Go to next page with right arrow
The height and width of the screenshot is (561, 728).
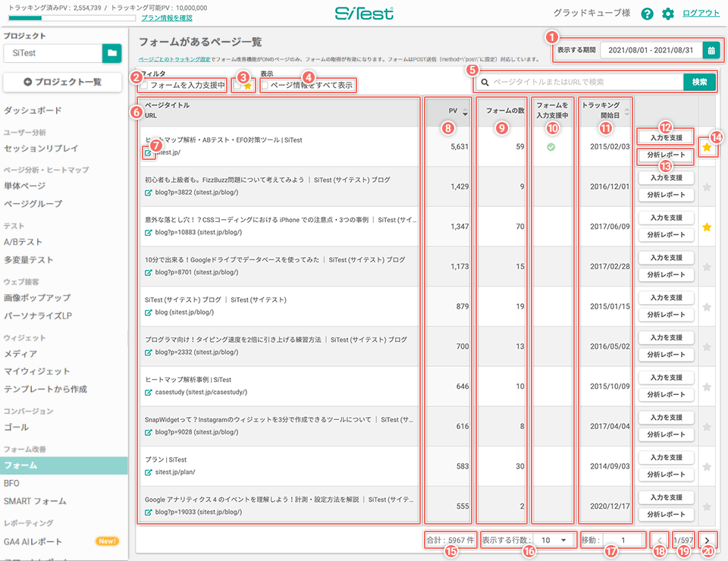[x=707, y=540]
